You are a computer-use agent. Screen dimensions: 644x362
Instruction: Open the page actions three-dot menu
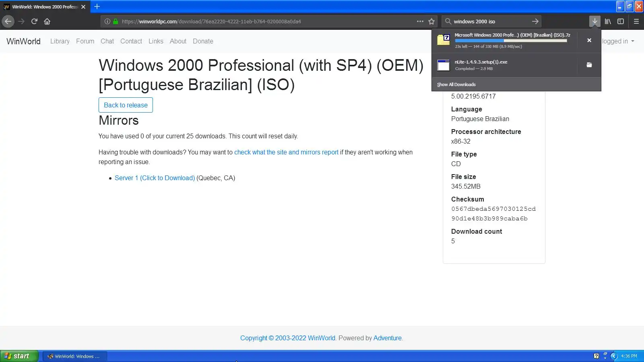[420, 21]
